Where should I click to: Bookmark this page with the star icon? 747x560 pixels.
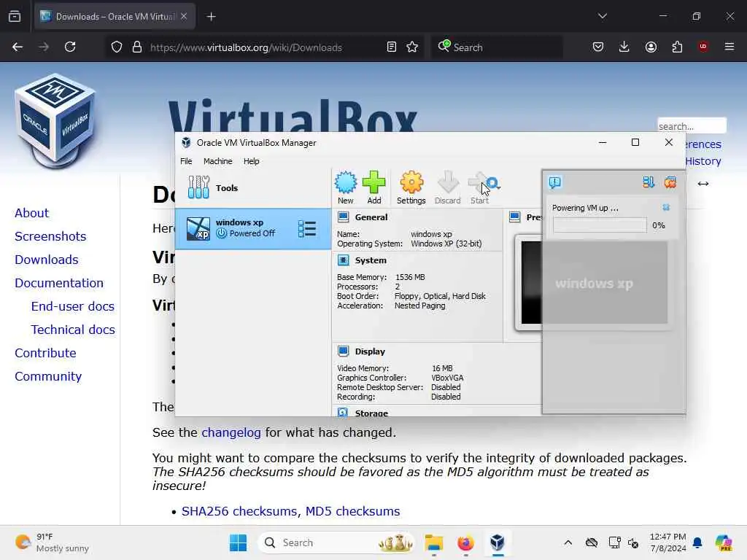pos(412,47)
